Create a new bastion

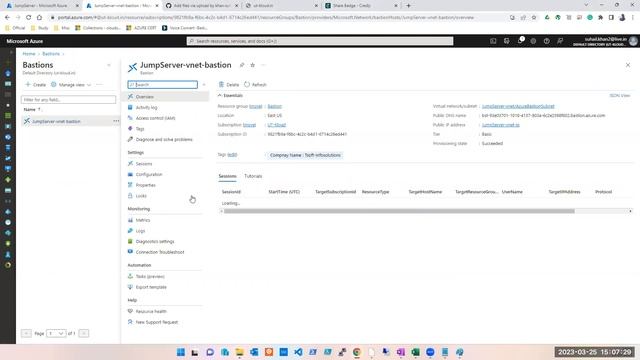tap(36, 84)
